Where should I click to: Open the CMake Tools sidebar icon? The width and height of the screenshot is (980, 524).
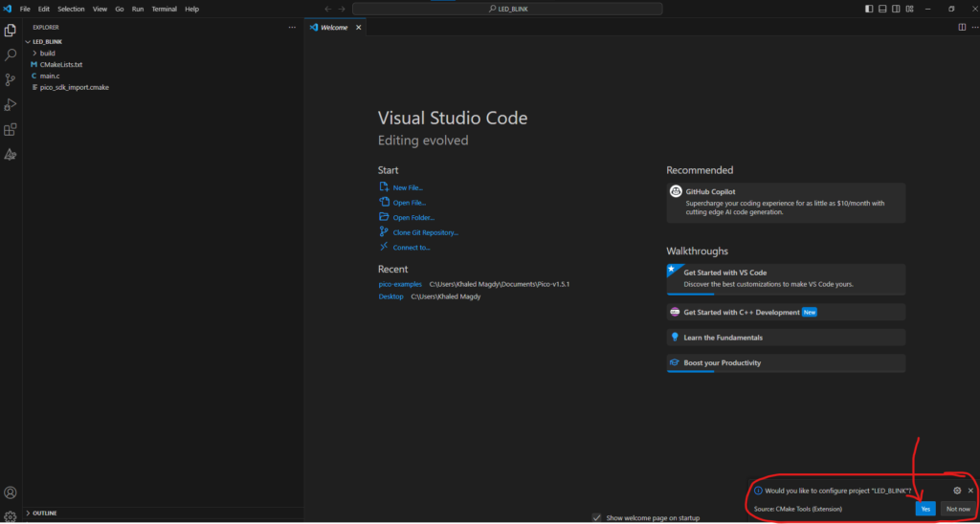point(11,154)
